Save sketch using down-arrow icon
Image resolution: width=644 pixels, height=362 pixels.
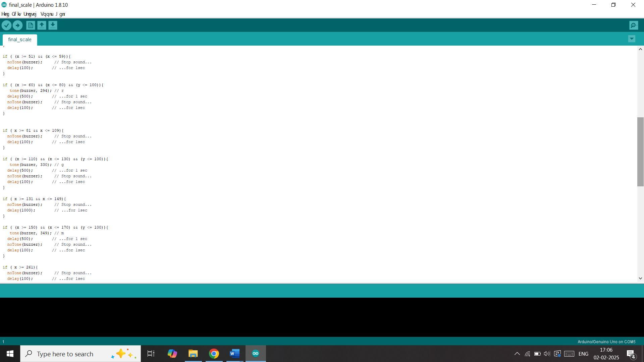click(x=53, y=25)
